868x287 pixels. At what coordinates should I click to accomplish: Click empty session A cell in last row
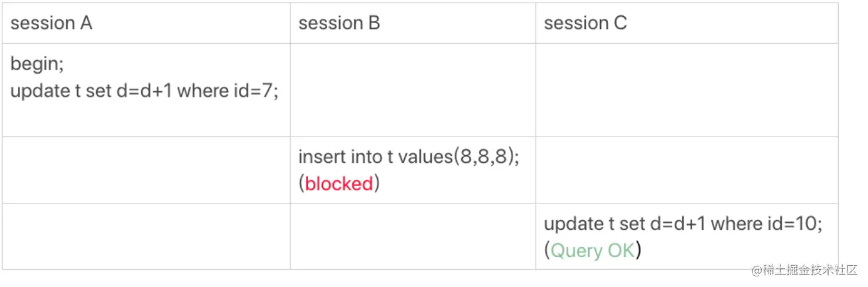[146, 237]
